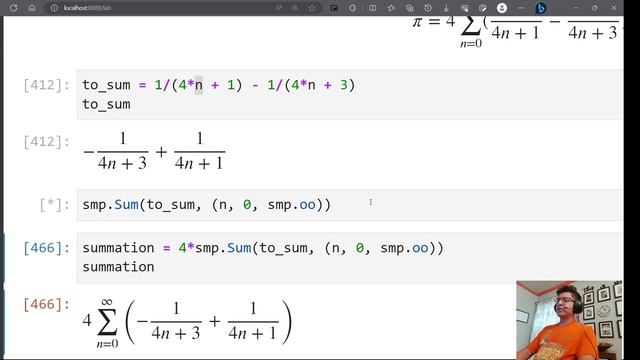
Task: Open the Bing Copilot sidebar button
Action: click(x=541, y=8)
